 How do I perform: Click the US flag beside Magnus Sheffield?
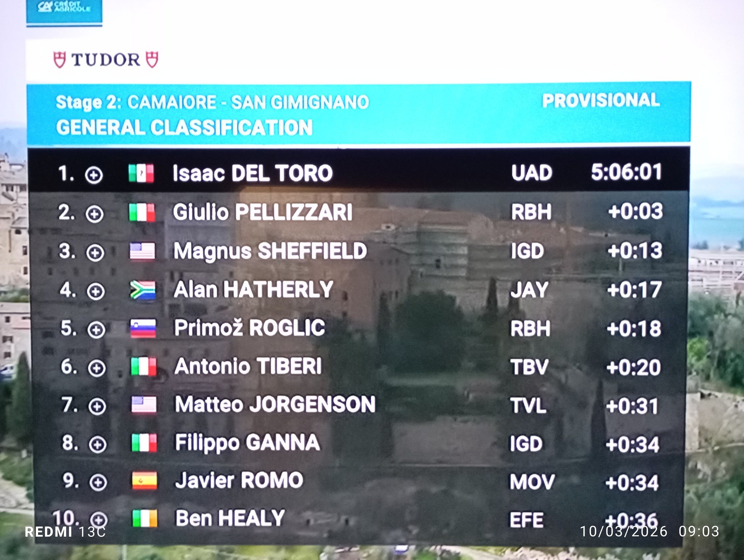[142, 251]
